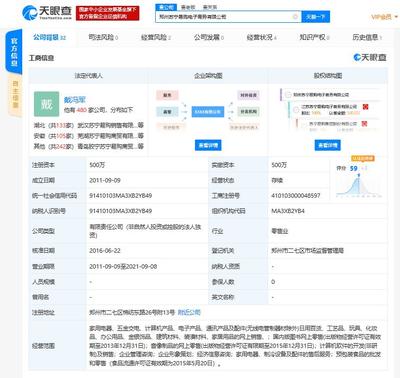Collapse the 郑州苏宁易购电子商务有限公司 equity node
The width and height of the screenshot is (400, 378).
coord(288,95)
